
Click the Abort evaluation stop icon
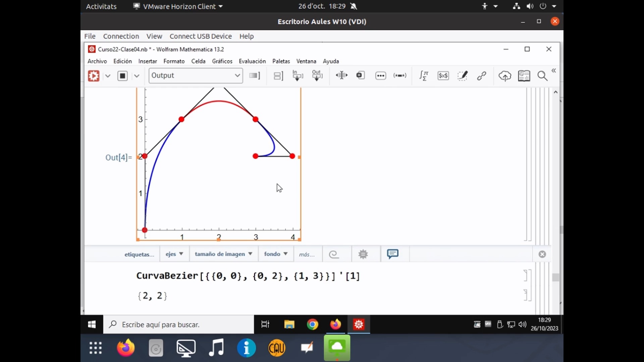click(x=122, y=76)
